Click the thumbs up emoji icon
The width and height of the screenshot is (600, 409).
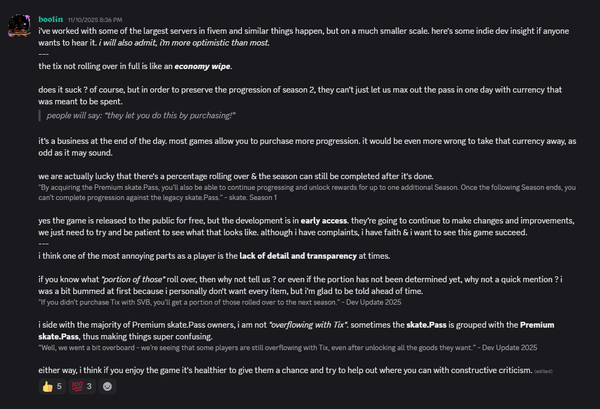[47, 386]
